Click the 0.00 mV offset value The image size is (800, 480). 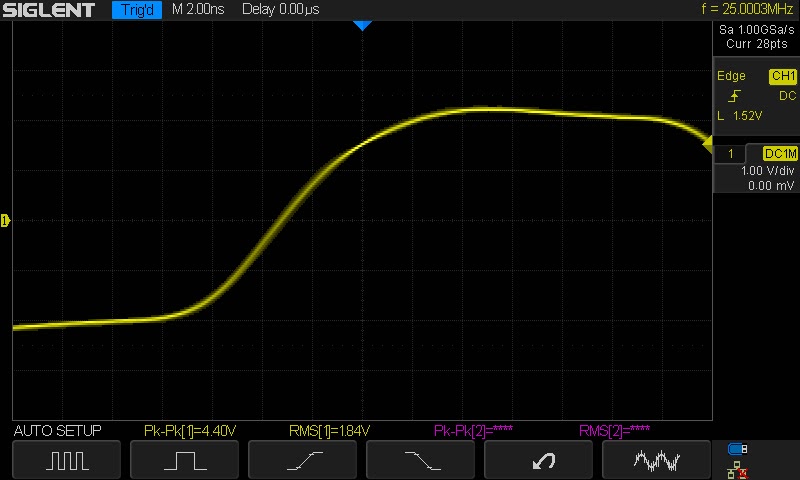tap(770, 186)
